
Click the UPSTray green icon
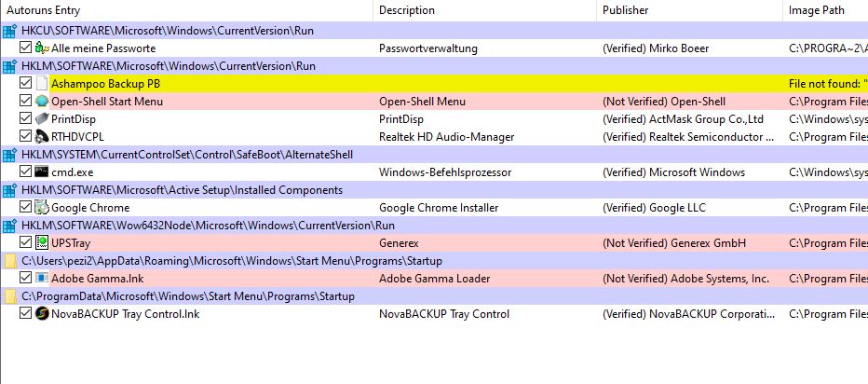tap(42, 242)
